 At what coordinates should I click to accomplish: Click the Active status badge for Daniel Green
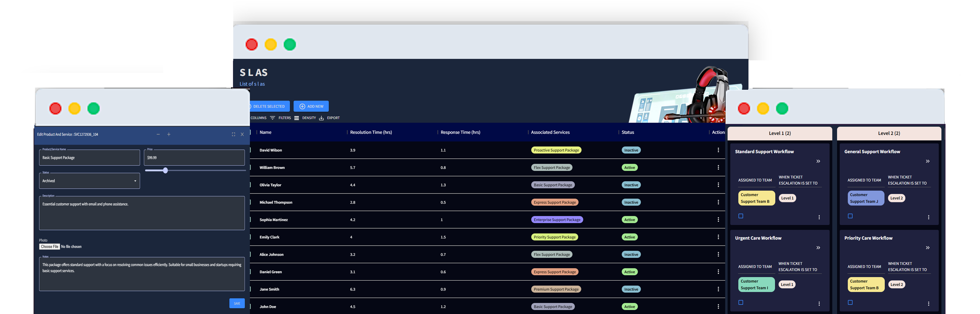630,272
